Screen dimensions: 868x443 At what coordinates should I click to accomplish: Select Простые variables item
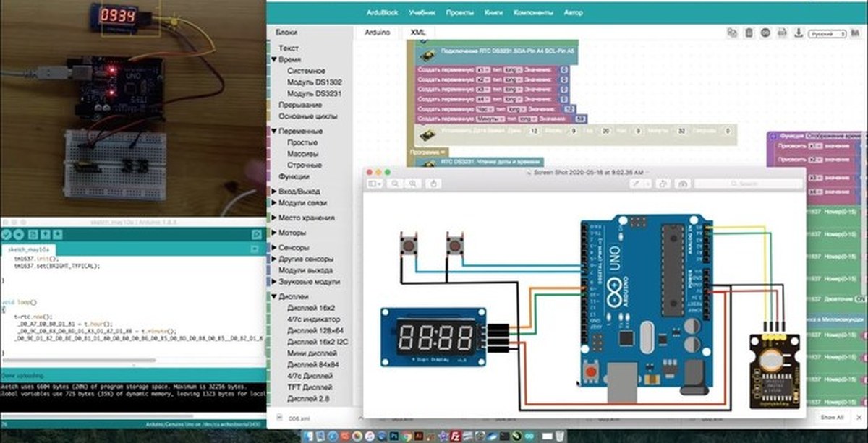coord(302,143)
